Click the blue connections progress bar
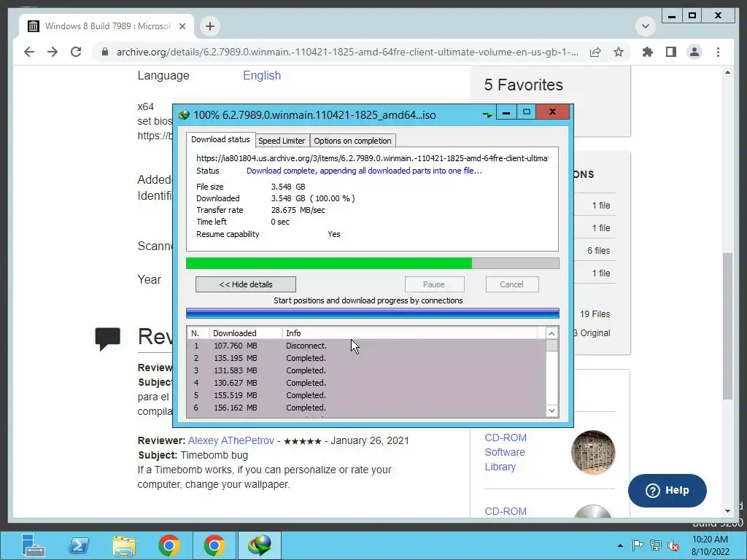This screenshot has width=747, height=560. (x=373, y=313)
